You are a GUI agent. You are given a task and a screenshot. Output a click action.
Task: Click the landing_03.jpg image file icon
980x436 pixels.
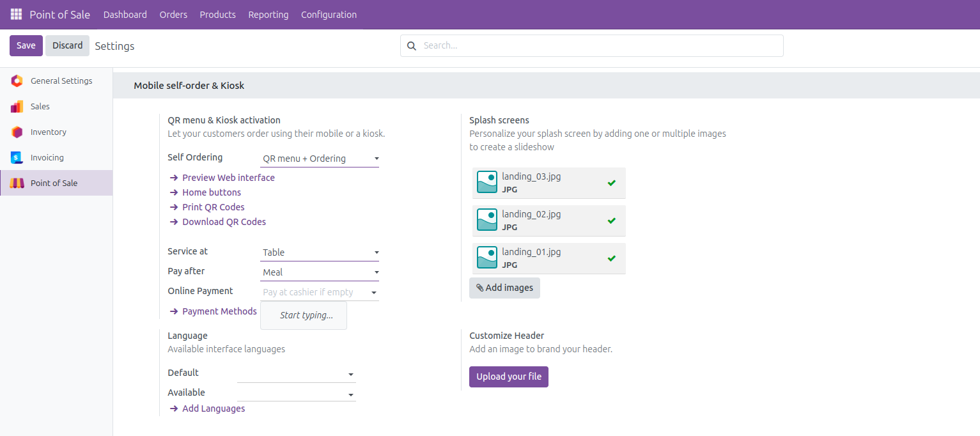coord(487,182)
